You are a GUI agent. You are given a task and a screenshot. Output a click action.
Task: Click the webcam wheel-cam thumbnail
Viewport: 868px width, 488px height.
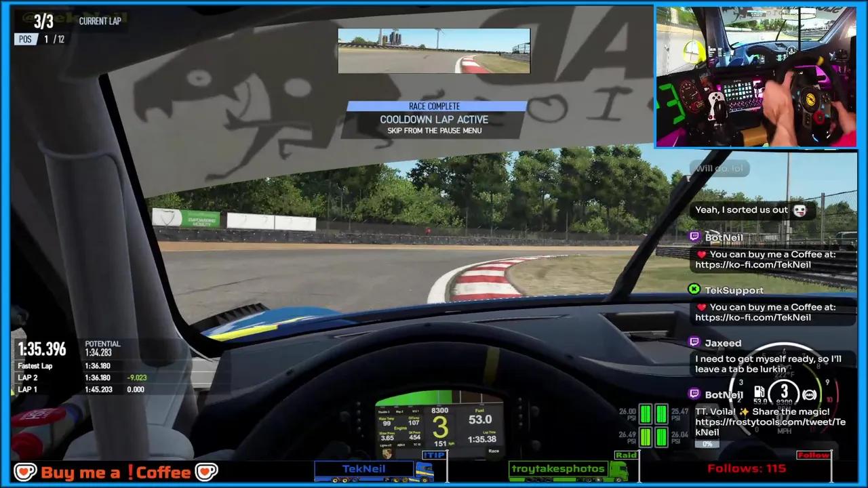[x=756, y=77]
